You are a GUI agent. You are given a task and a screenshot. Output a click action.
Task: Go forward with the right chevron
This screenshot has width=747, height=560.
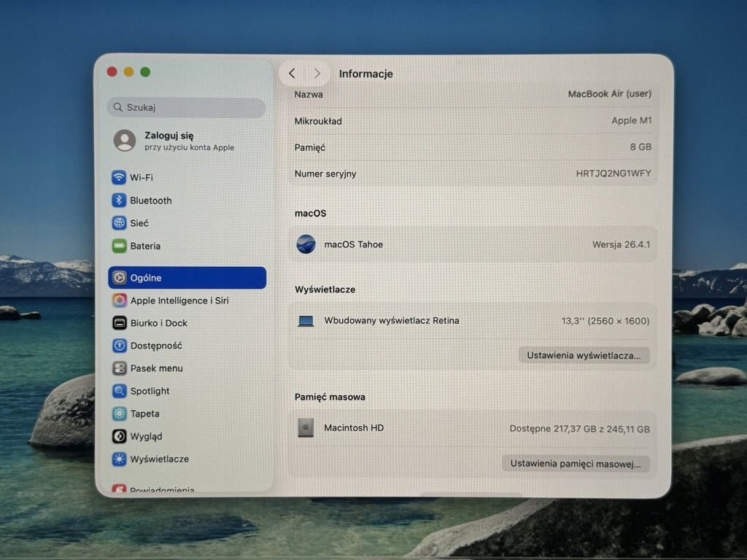[317, 74]
